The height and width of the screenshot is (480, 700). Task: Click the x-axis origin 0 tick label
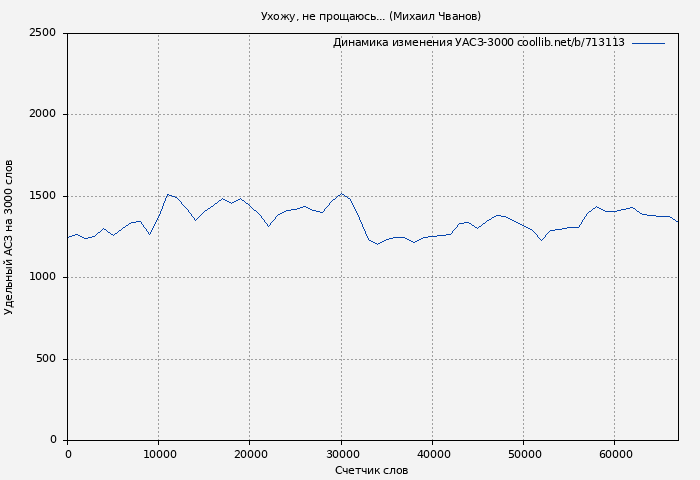coord(67,454)
